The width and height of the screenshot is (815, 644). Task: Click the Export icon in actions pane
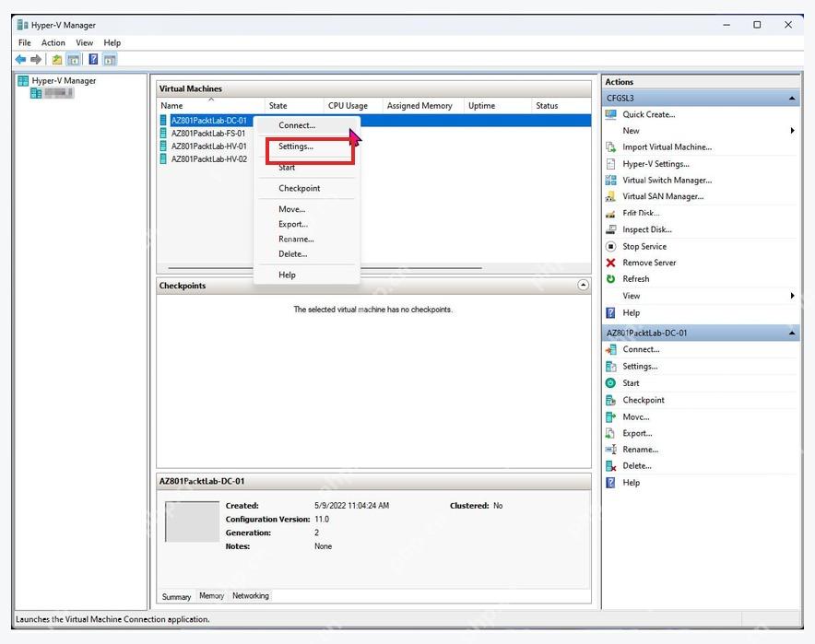coord(610,433)
